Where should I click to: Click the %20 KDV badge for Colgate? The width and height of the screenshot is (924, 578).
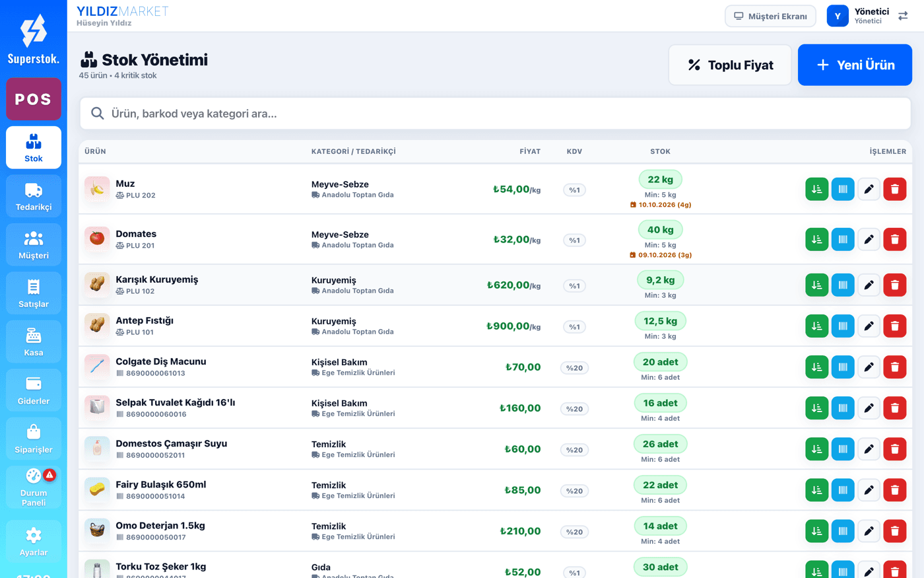(x=574, y=368)
